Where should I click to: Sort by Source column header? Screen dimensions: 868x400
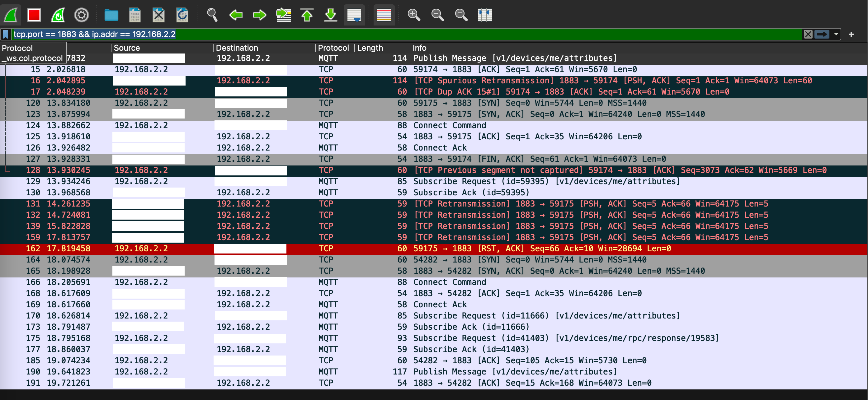(x=162, y=48)
